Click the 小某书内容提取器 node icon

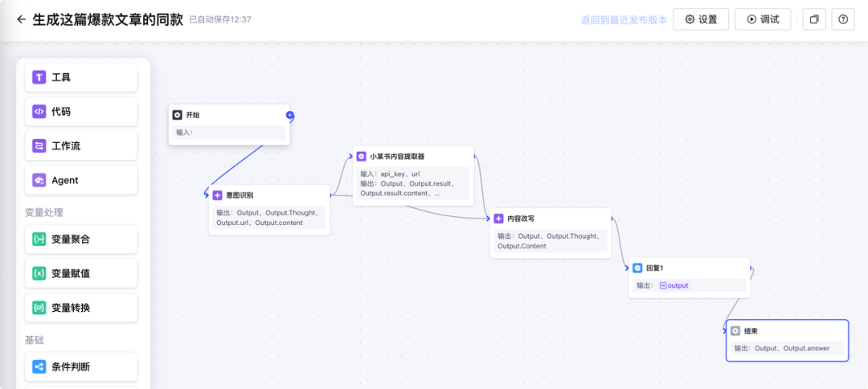tap(362, 156)
